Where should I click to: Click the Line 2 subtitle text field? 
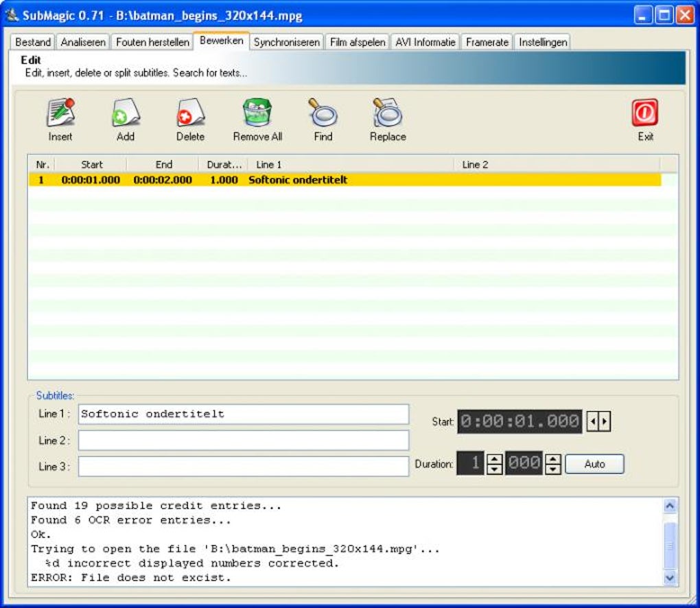click(244, 440)
